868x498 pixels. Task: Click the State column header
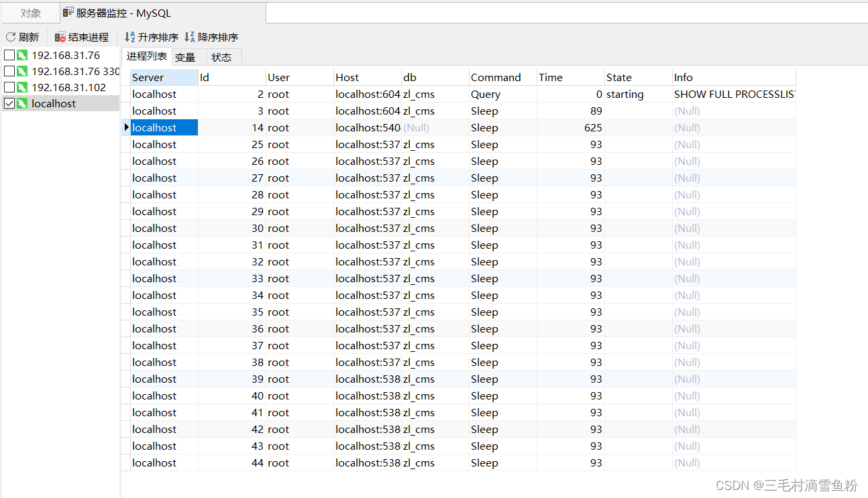pos(639,77)
